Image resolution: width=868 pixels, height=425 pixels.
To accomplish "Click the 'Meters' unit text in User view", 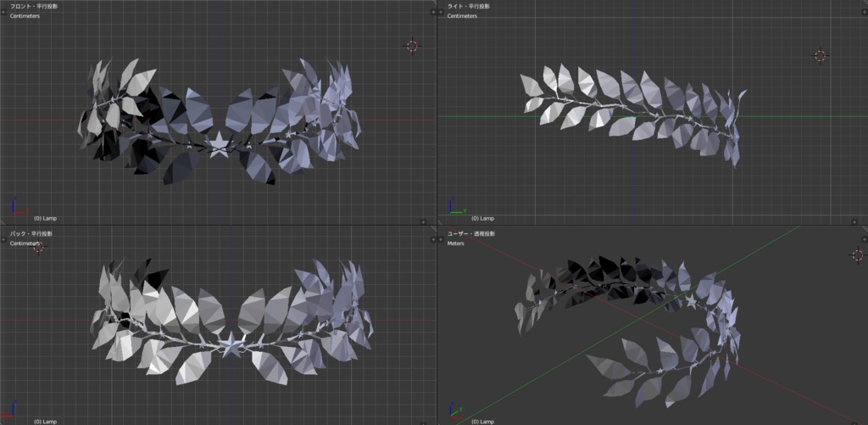I will (456, 243).
